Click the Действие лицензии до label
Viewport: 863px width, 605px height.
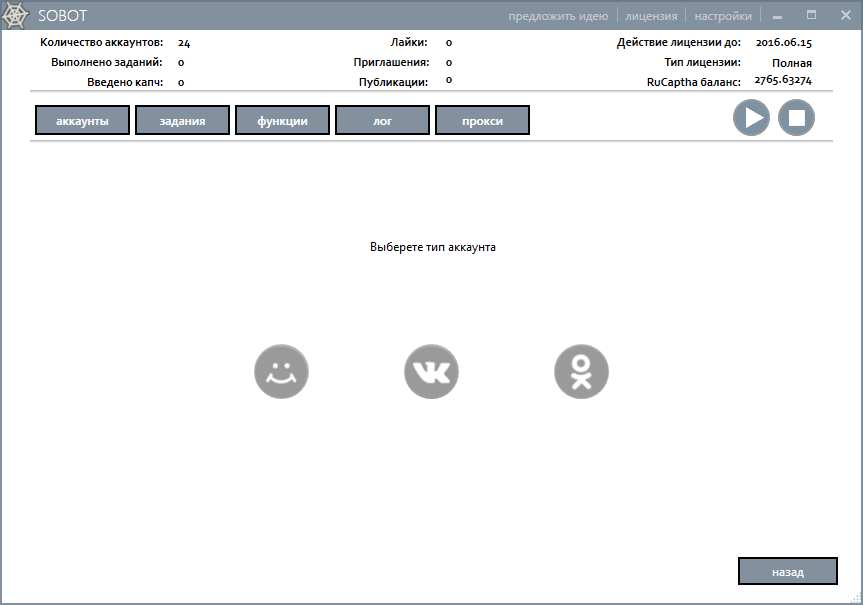tap(679, 42)
